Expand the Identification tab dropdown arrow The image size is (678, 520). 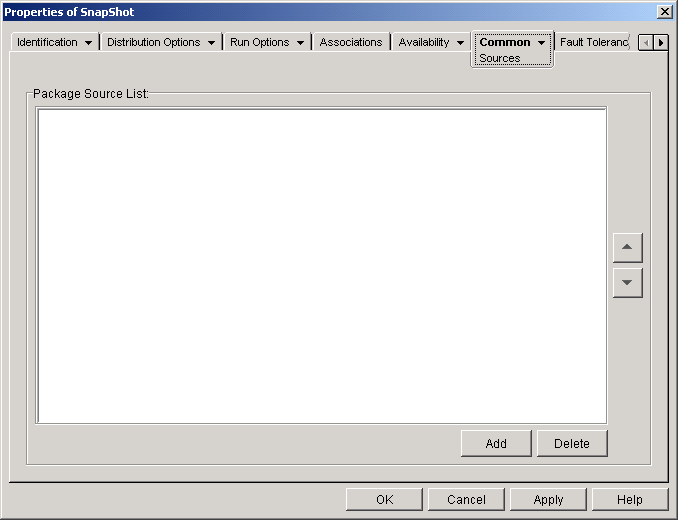88,43
